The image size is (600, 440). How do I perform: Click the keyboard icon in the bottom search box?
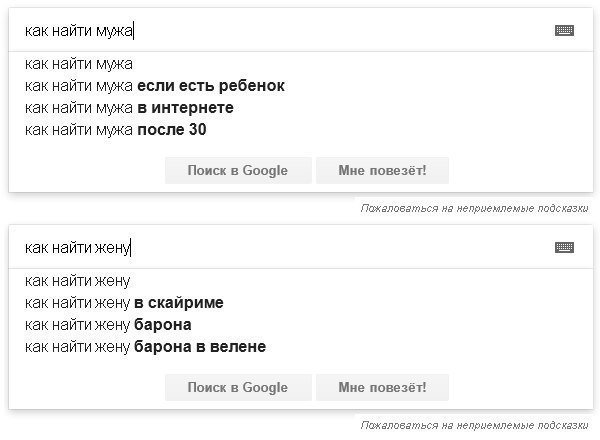coord(564,247)
